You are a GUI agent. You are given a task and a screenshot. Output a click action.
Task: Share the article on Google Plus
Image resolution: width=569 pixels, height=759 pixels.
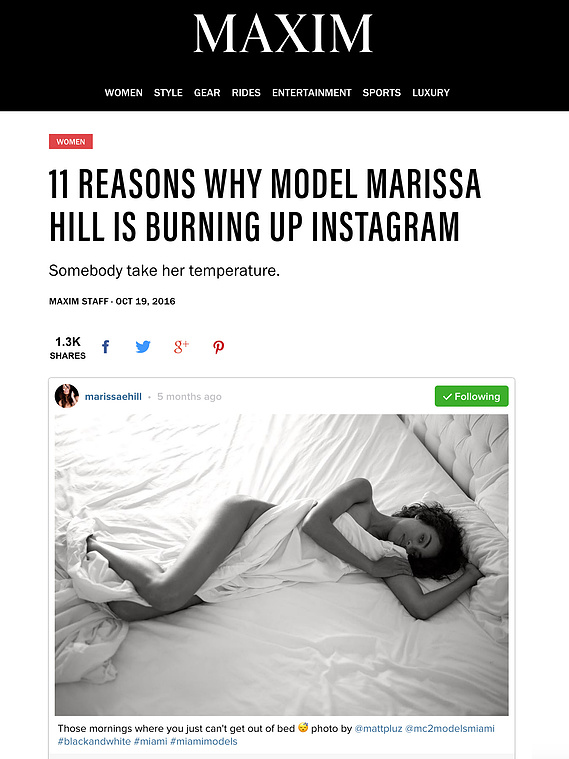click(x=181, y=347)
